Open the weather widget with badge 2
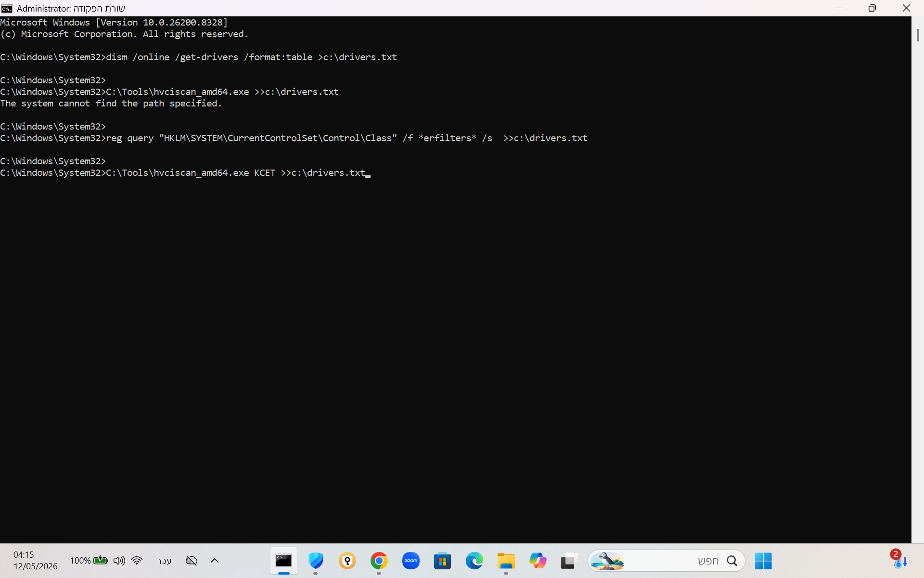Viewport: 924px width, 578px height. 899,559
